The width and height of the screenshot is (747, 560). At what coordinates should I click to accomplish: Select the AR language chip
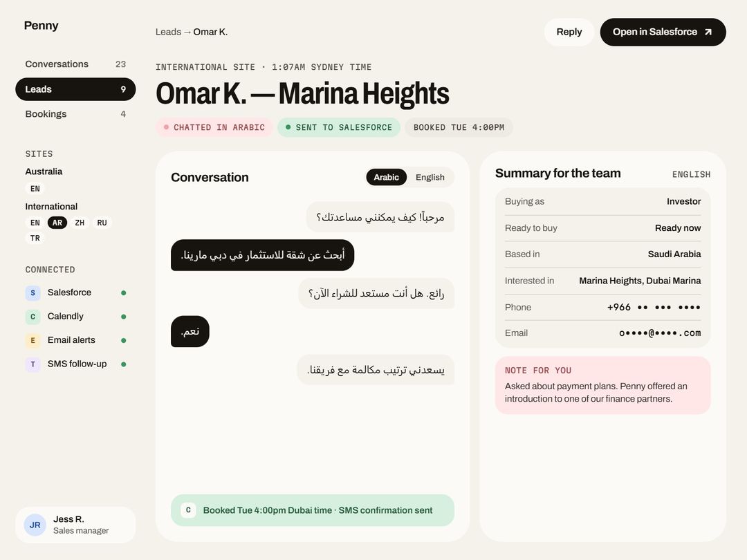coord(57,223)
